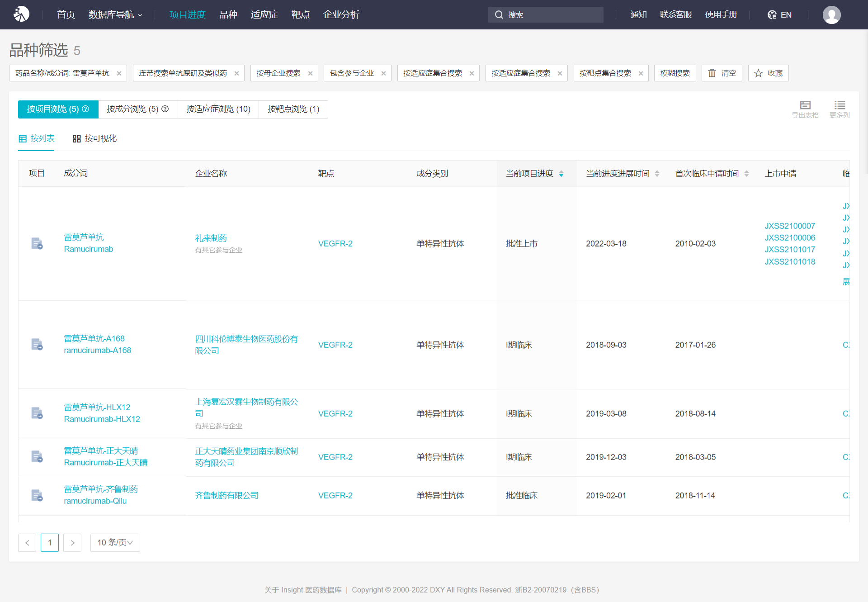
Task: Go to 首页 in top navigation
Action: point(66,15)
